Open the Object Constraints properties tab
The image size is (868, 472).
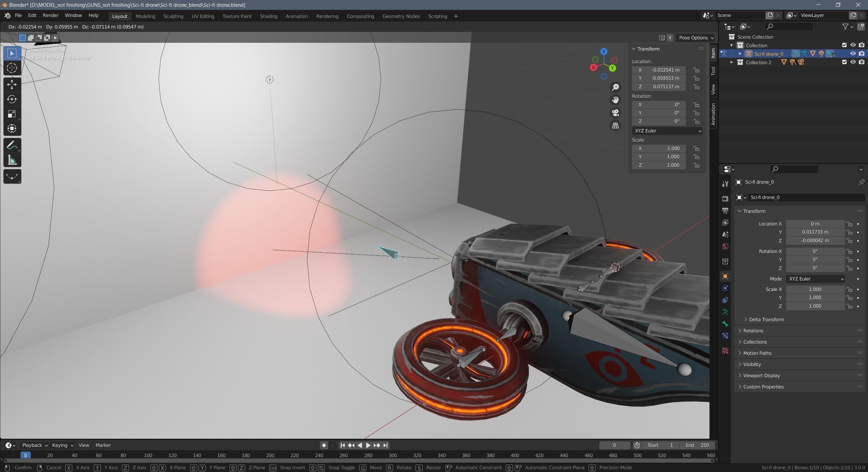pos(725,300)
